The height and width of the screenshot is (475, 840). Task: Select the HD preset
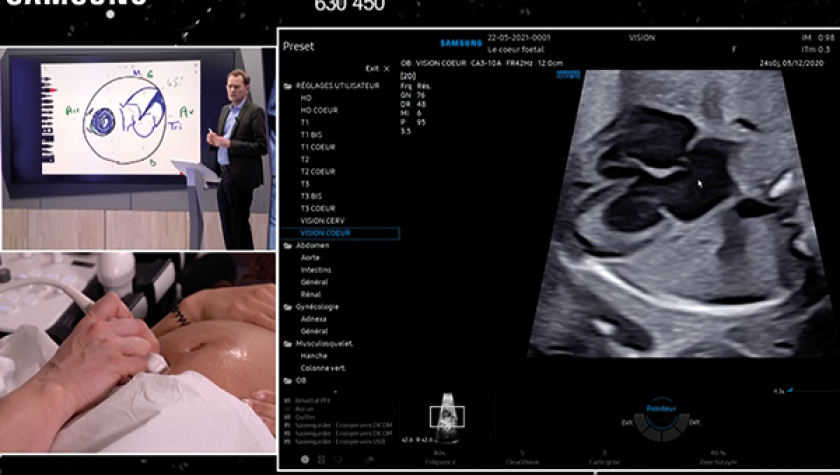click(x=306, y=98)
